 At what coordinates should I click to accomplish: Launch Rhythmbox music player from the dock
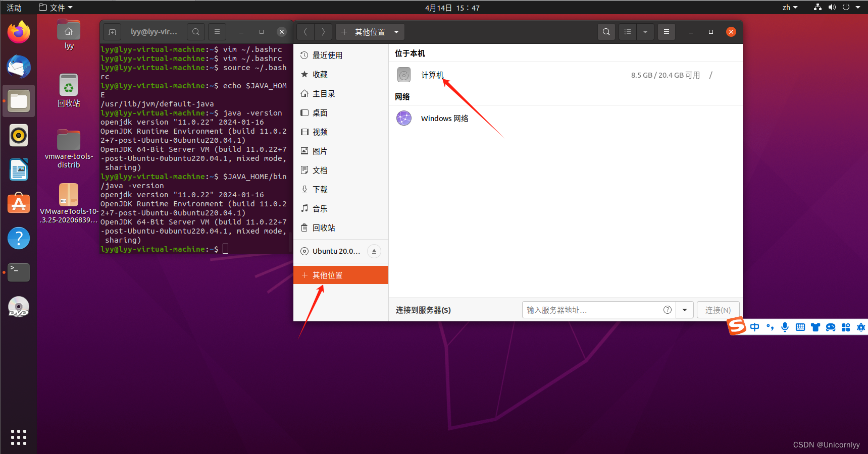point(19,135)
